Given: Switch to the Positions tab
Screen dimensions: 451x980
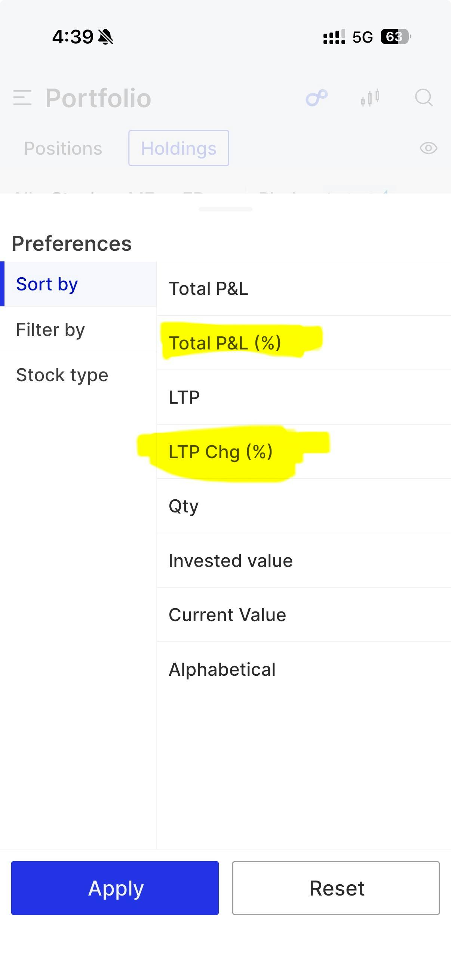Looking at the screenshot, I should (63, 148).
